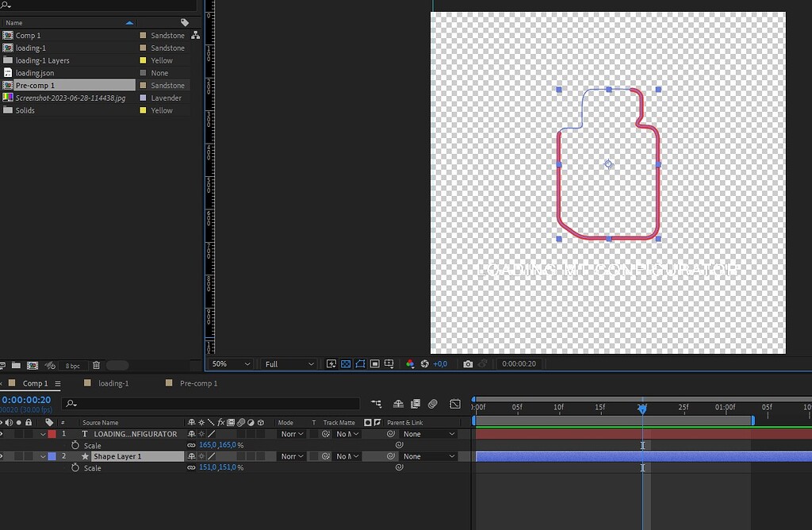The width and height of the screenshot is (812, 530).
Task: Open the 50% magnification dropdown
Action: (230, 363)
